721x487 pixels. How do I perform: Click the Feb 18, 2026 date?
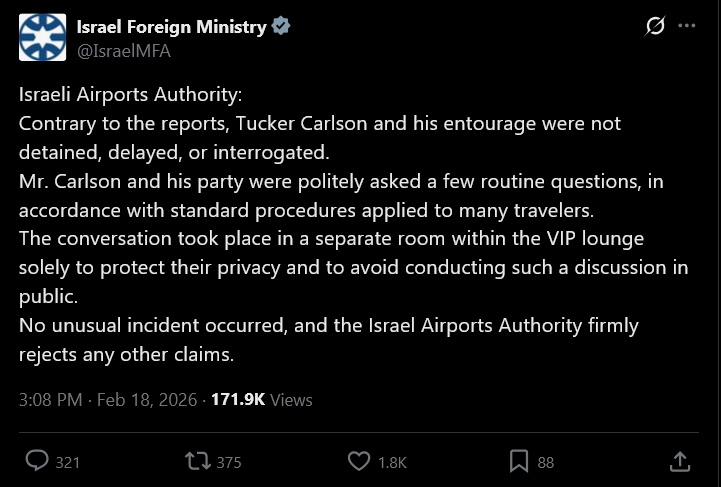click(147, 400)
